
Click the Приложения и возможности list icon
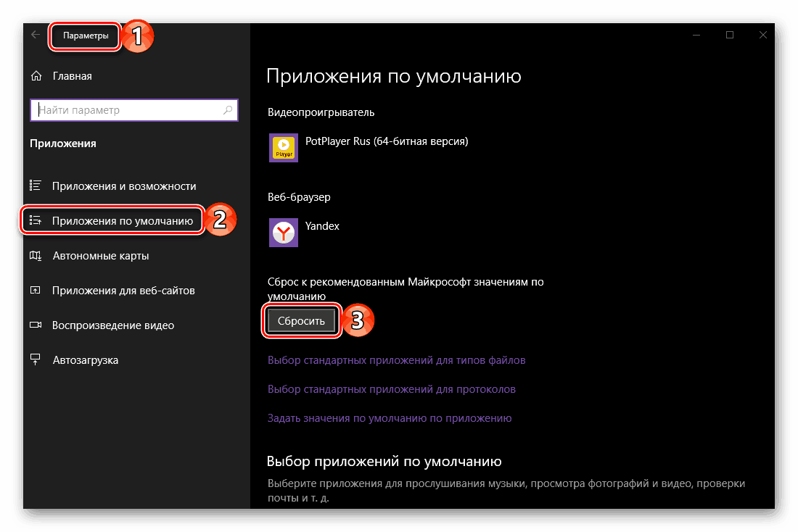[x=35, y=186]
